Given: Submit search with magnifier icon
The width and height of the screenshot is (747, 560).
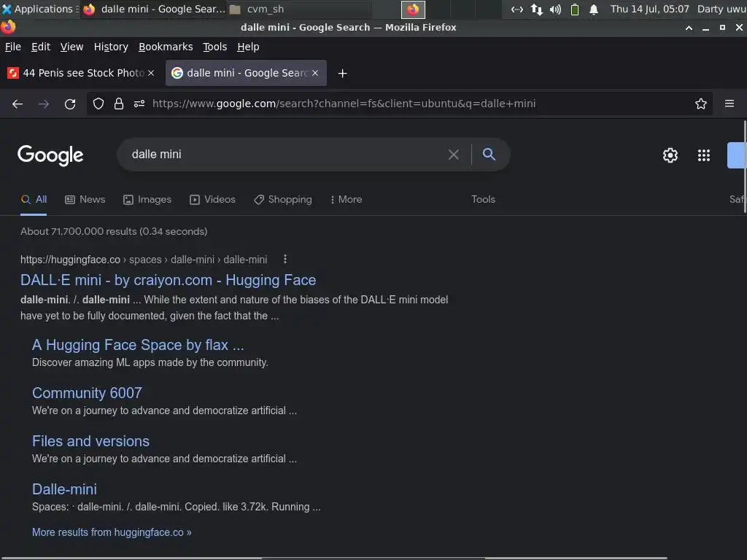Looking at the screenshot, I should pyautogui.click(x=489, y=154).
